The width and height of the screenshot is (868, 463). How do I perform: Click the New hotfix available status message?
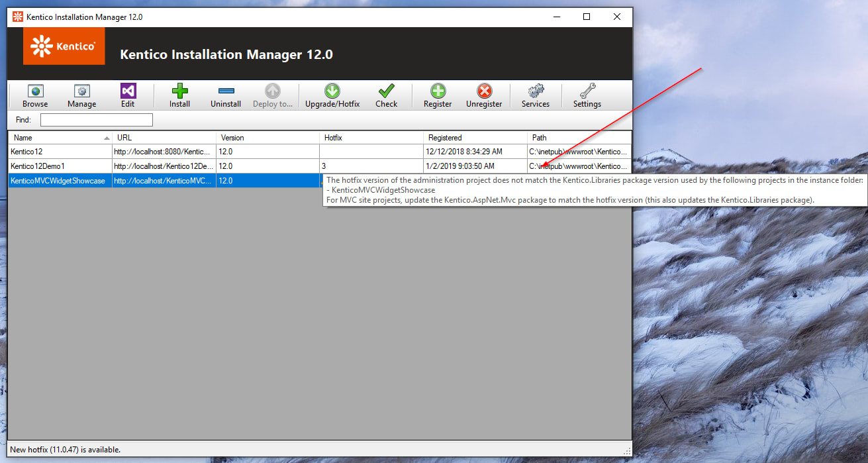(x=66, y=450)
